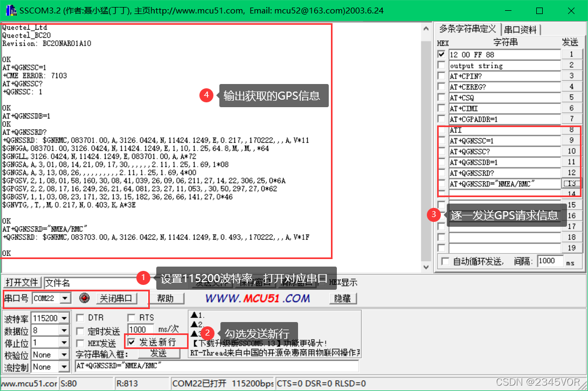Click the receive window scrollbar down arrow

click(426, 267)
